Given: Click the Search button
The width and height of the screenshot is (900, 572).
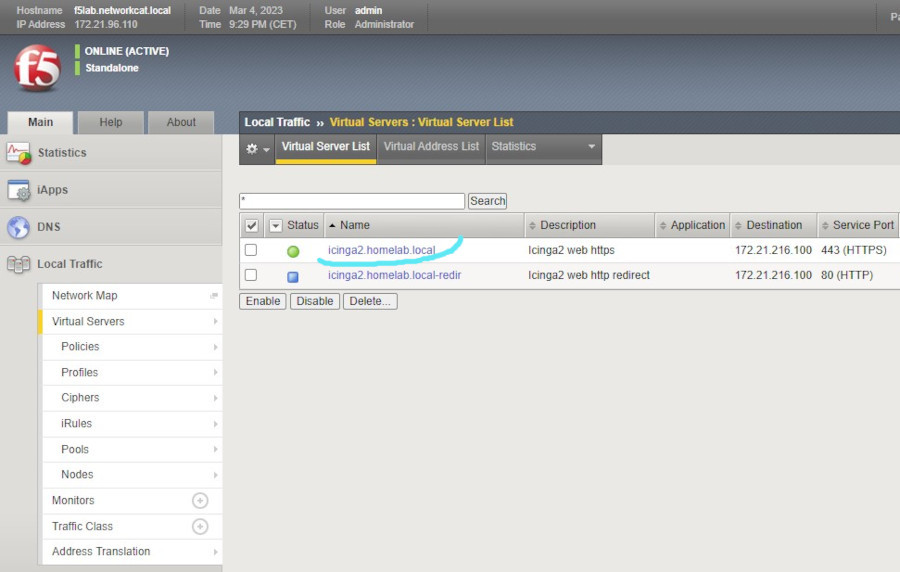Looking at the screenshot, I should point(487,201).
